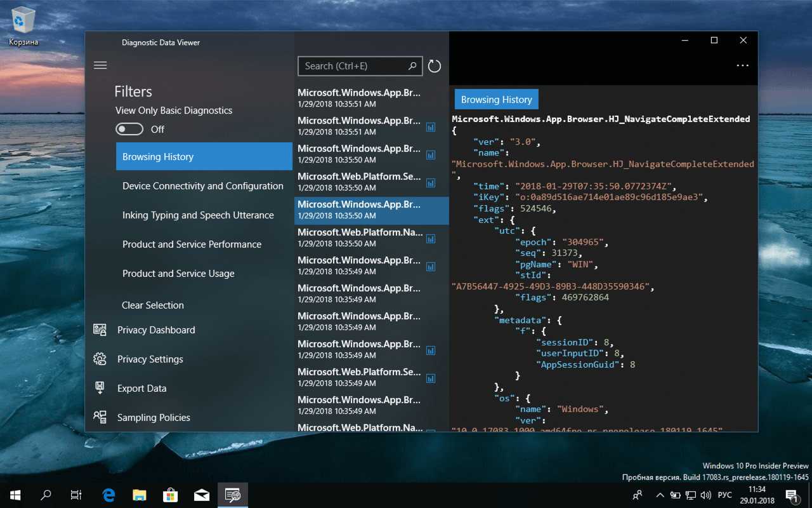Open the РУС language switcher in the taskbar
Image resolution: width=812 pixels, height=508 pixels.
[724, 495]
